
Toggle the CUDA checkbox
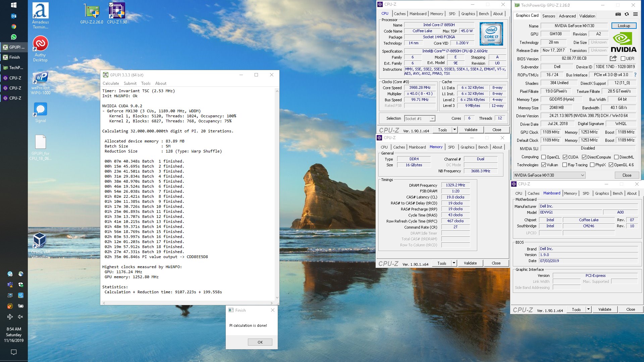click(x=565, y=157)
